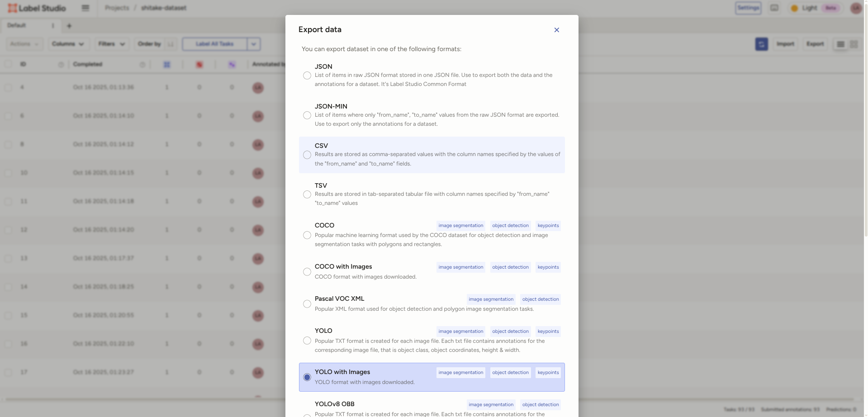Viewport: 868px width, 417px height.
Task: Switch to the Default tab
Action: pos(16,25)
